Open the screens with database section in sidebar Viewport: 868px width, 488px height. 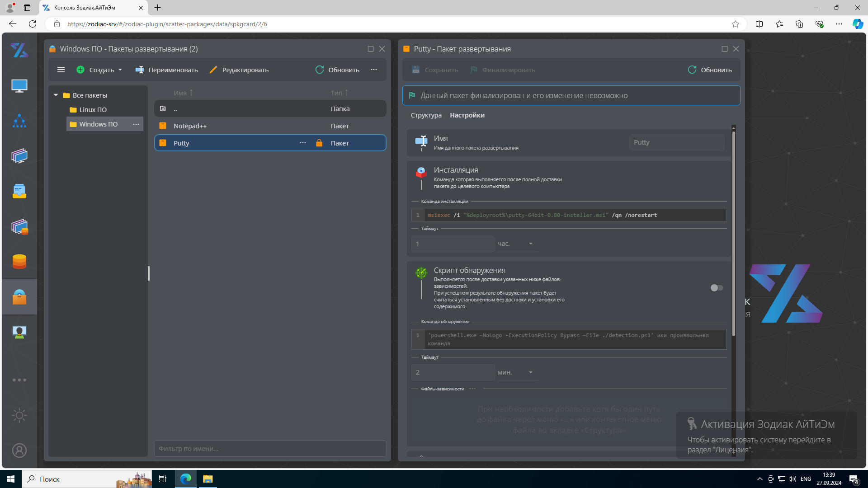click(19, 226)
